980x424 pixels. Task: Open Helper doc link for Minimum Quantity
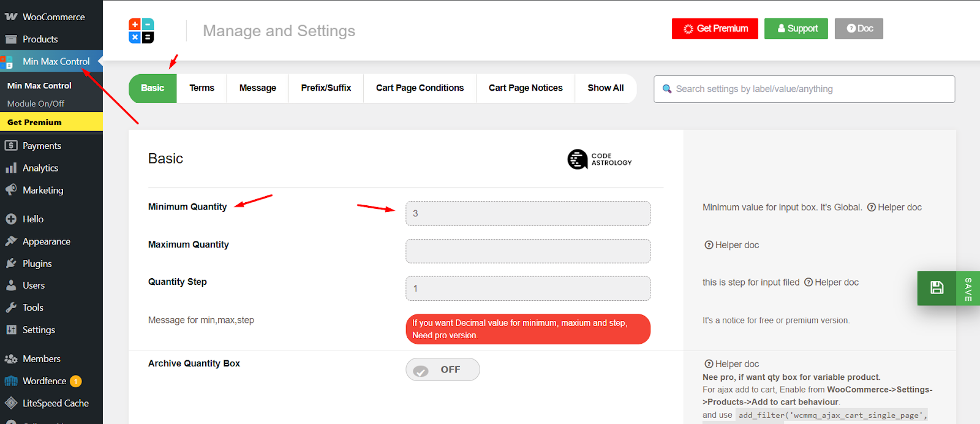pos(894,207)
